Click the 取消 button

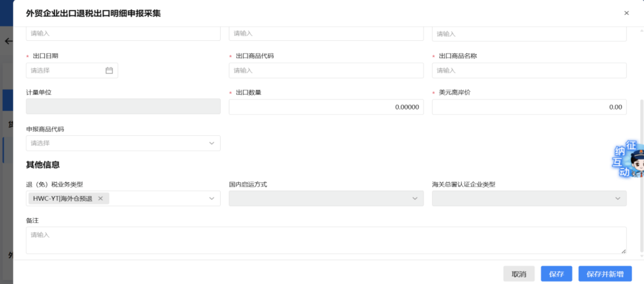(519, 274)
